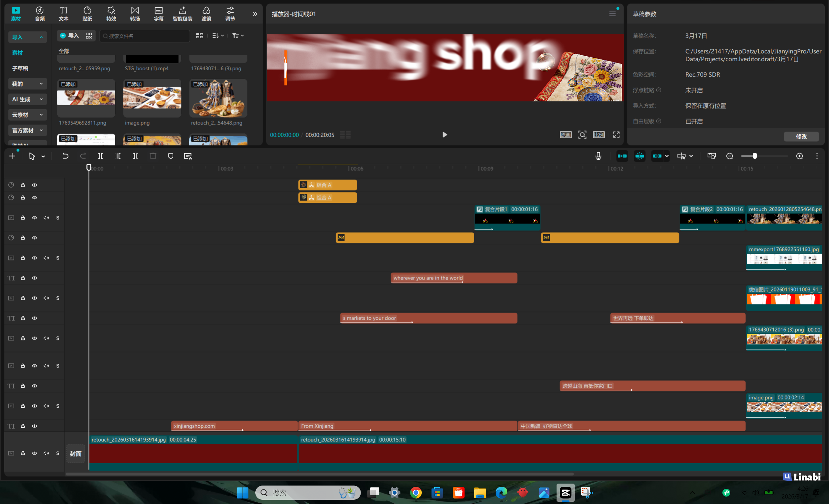This screenshot has width=829, height=504.
Task: Open the selection tool mode dropdown arrow
Action: click(43, 156)
